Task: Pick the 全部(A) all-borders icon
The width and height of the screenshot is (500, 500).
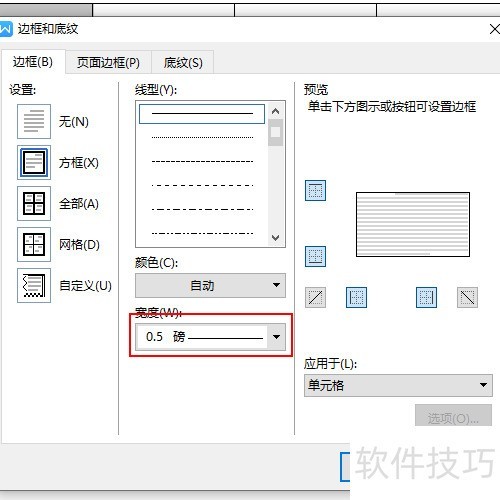Action: coord(34,203)
